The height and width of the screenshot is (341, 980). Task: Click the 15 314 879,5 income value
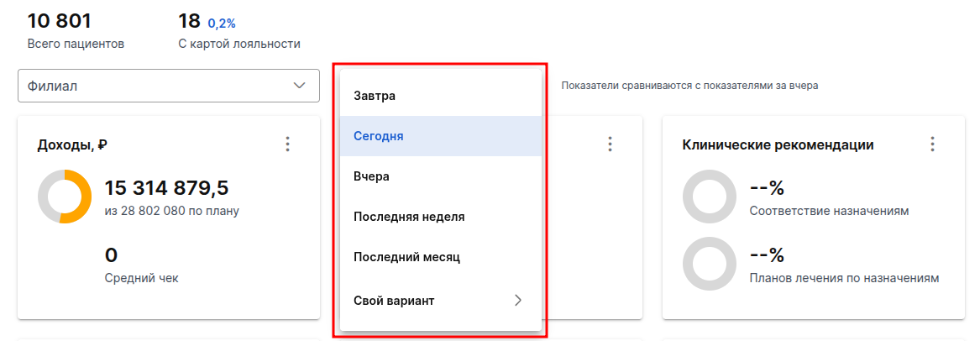click(x=167, y=188)
